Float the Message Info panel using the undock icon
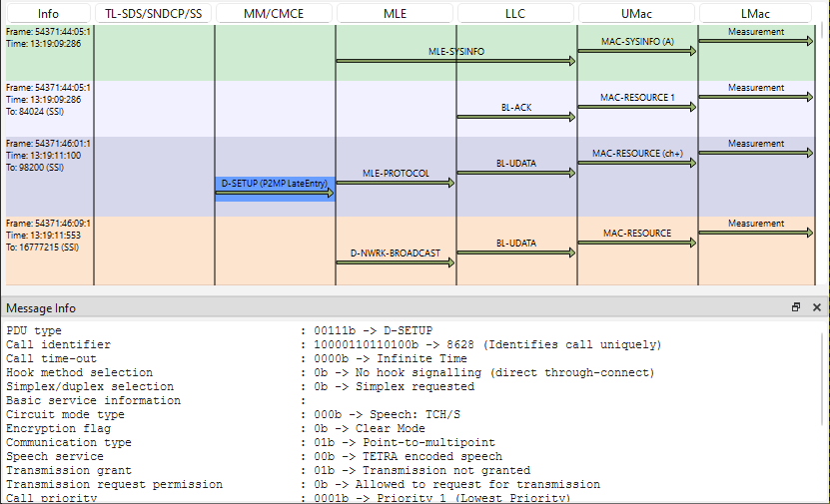 (796, 307)
